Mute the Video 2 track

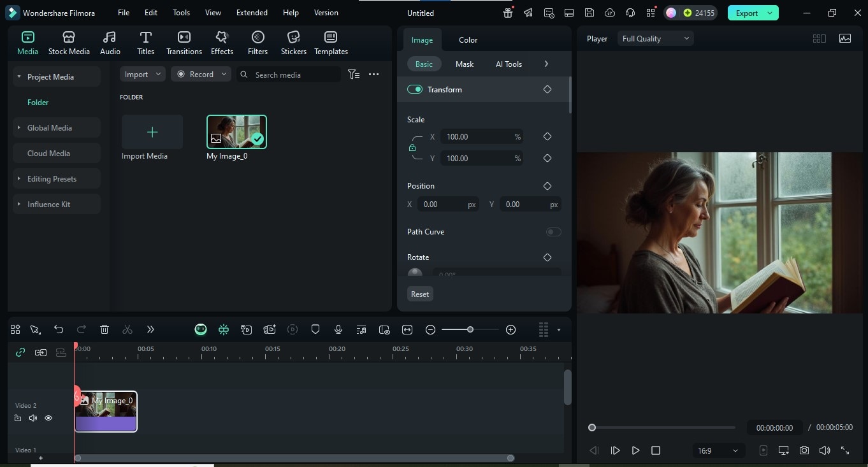33,418
